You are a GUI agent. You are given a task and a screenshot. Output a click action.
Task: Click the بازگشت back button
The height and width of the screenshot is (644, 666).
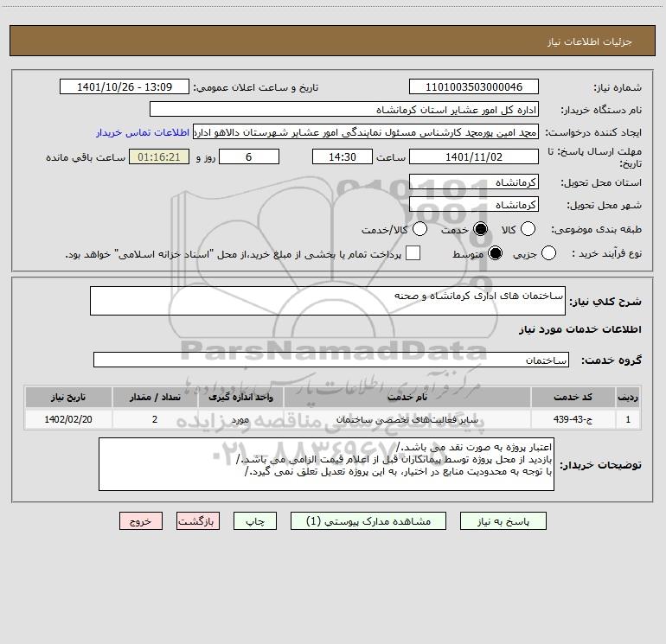click(198, 521)
